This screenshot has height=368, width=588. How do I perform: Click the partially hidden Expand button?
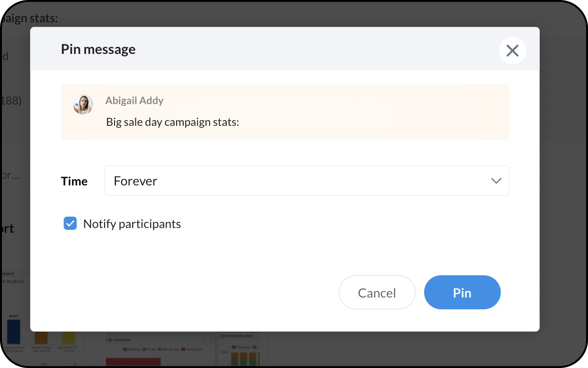click(x=9, y=273)
